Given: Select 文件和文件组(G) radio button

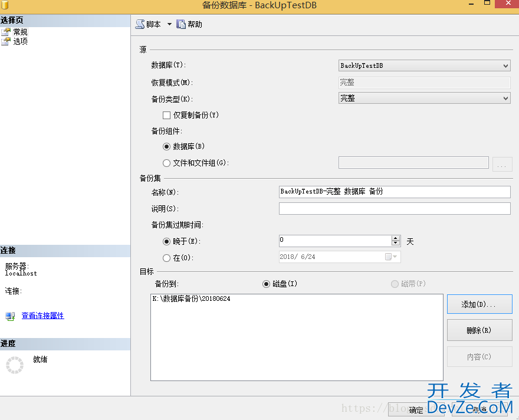Looking at the screenshot, I should point(166,163).
